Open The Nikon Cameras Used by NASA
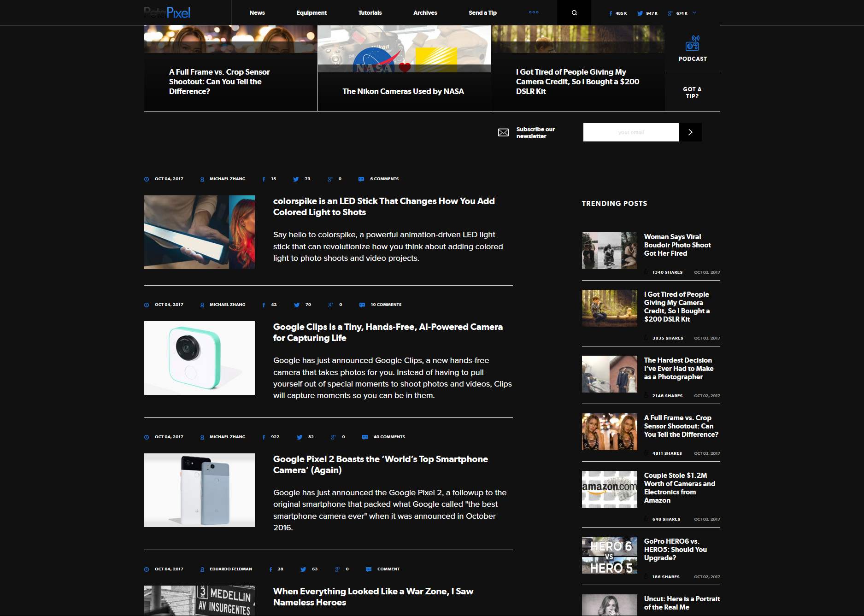The image size is (864, 616). click(x=403, y=91)
